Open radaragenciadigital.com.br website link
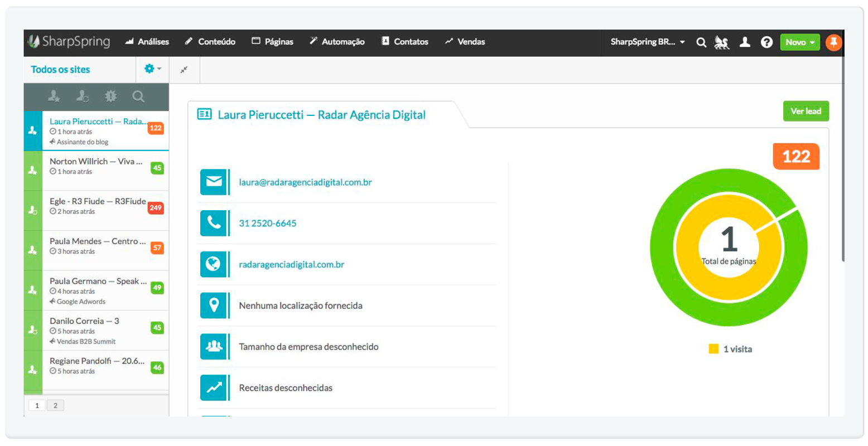This screenshot has height=446, width=868. [292, 264]
